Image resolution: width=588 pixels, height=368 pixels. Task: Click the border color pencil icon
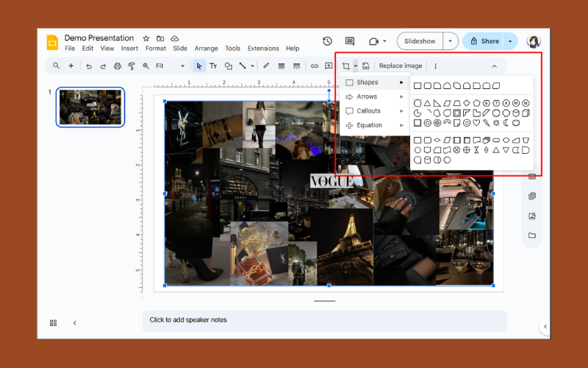266,66
